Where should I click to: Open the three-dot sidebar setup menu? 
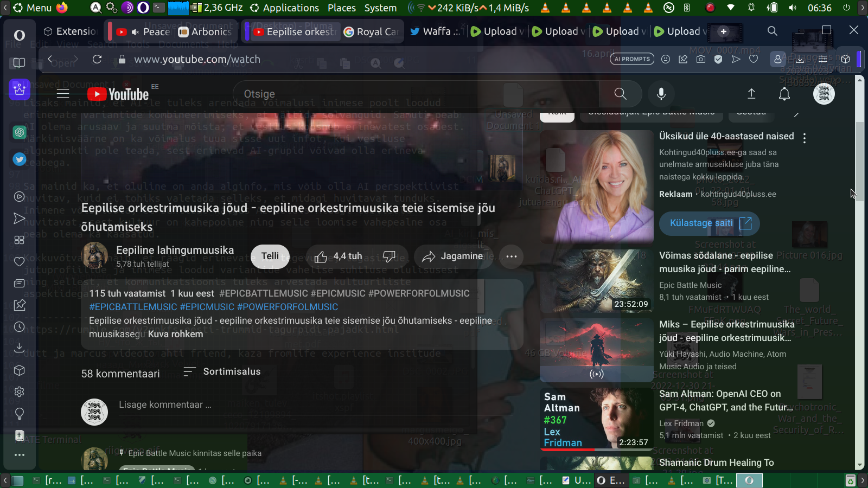[20, 455]
